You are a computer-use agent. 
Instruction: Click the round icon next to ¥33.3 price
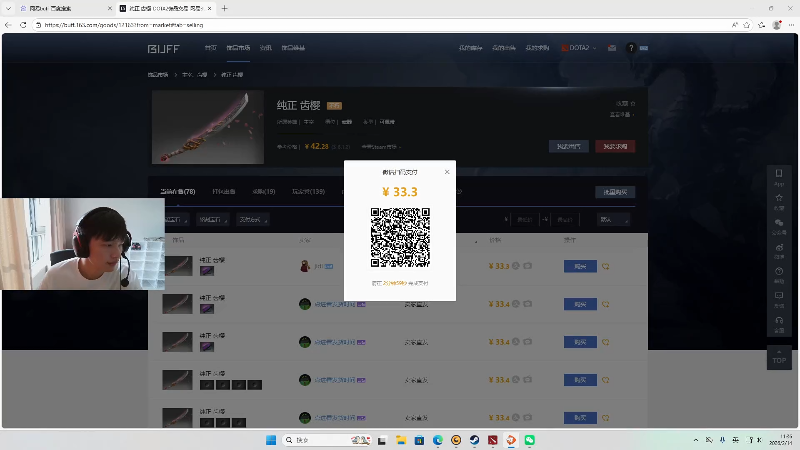click(516, 266)
